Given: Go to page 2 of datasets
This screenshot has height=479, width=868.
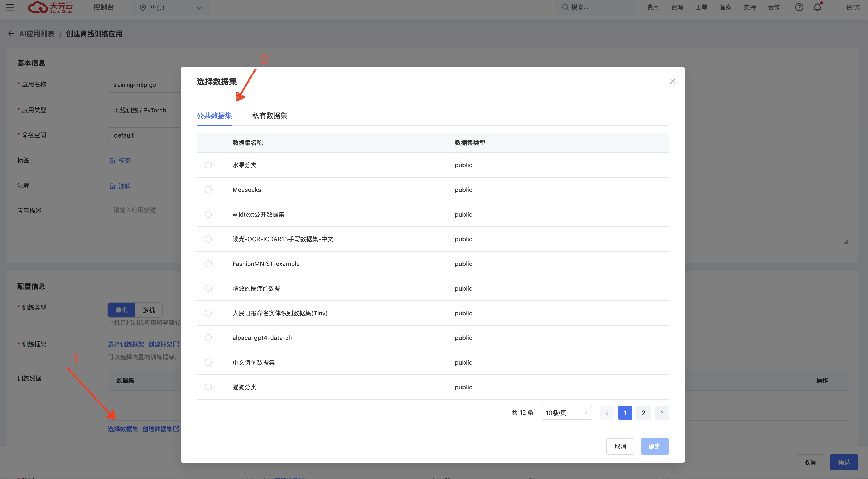Looking at the screenshot, I should click(x=643, y=413).
